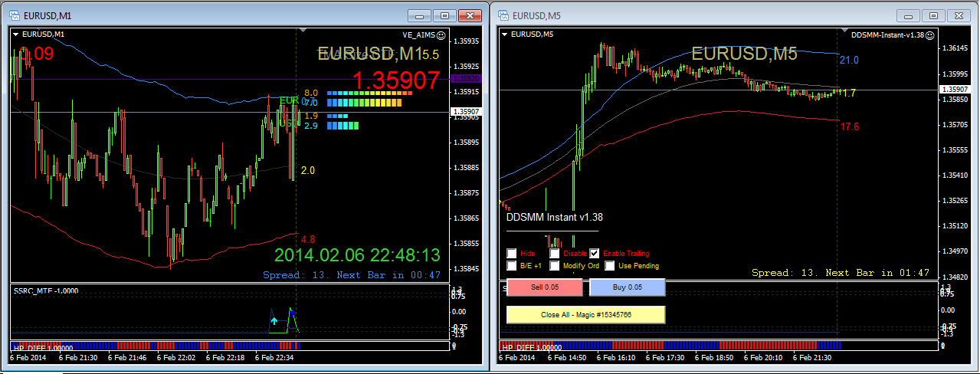Tick the B/E +1 checkbox
This screenshot has height=374, width=980.
[x=512, y=266]
